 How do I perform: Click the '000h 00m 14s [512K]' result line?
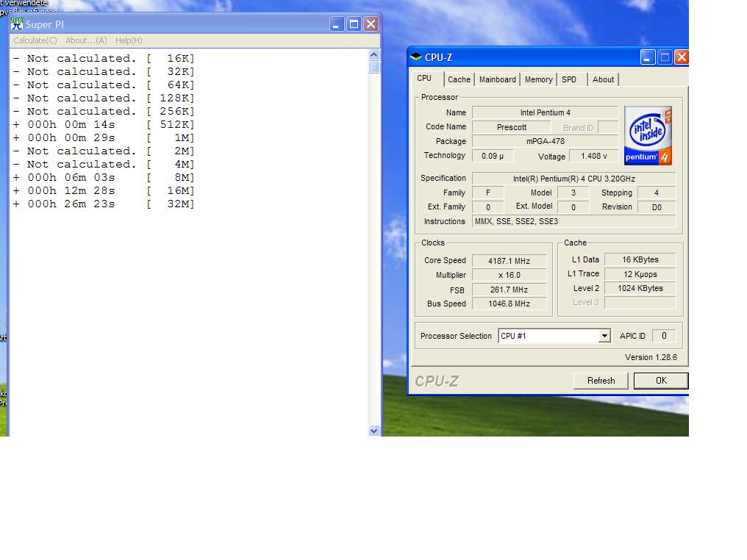point(104,124)
